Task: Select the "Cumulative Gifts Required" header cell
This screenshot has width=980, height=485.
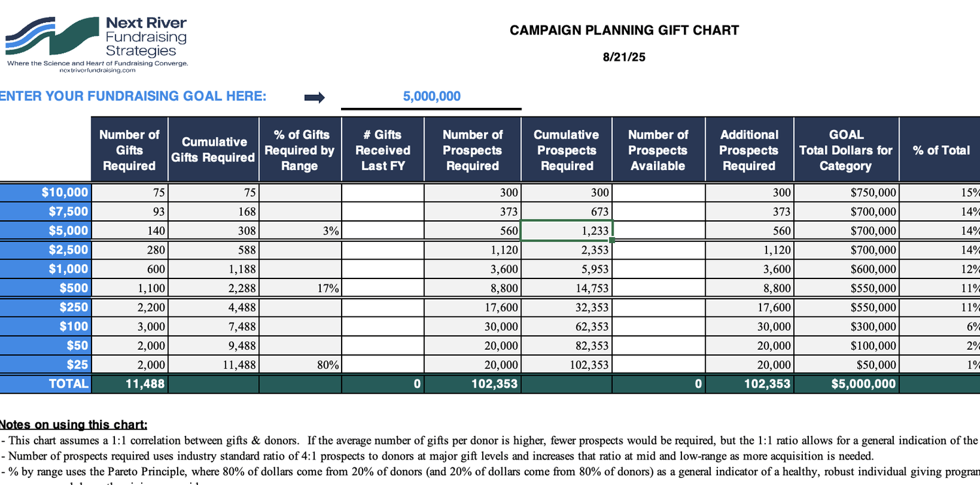Action: coord(214,150)
